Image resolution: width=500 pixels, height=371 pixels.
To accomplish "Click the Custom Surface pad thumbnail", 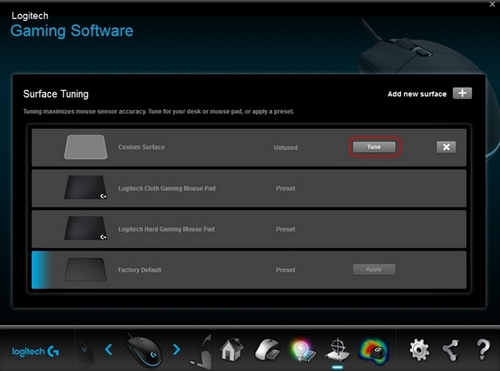I will pyautogui.click(x=86, y=147).
